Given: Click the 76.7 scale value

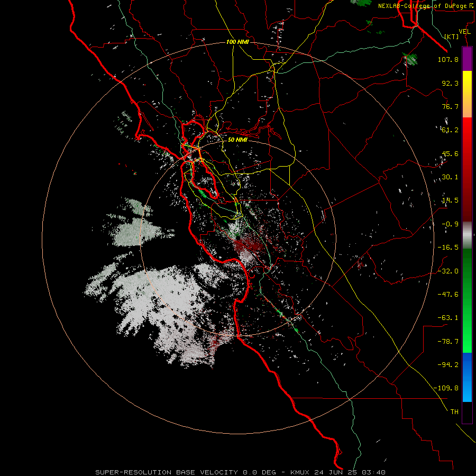Looking at the screenshot, I should click(x=450, y=106).
